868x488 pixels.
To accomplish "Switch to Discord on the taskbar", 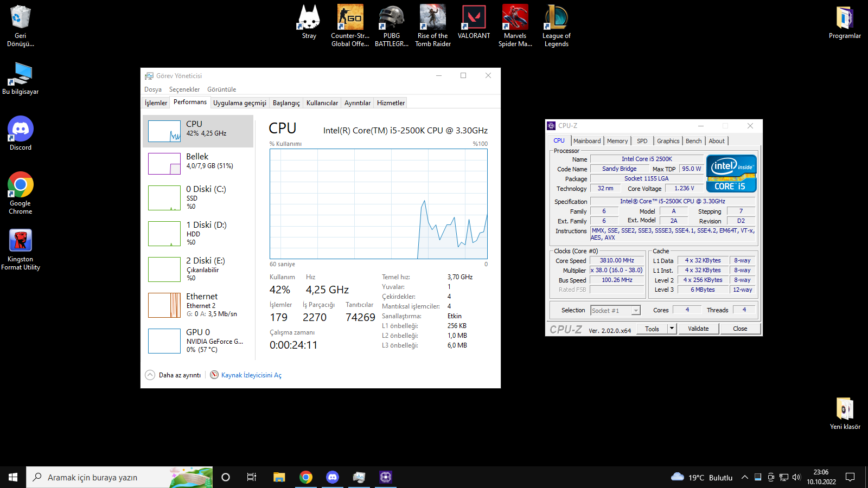I will 333,477.
